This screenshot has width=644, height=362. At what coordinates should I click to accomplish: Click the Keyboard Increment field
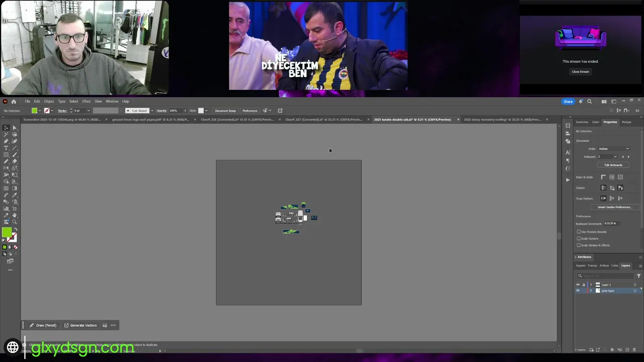coord(612,223)
